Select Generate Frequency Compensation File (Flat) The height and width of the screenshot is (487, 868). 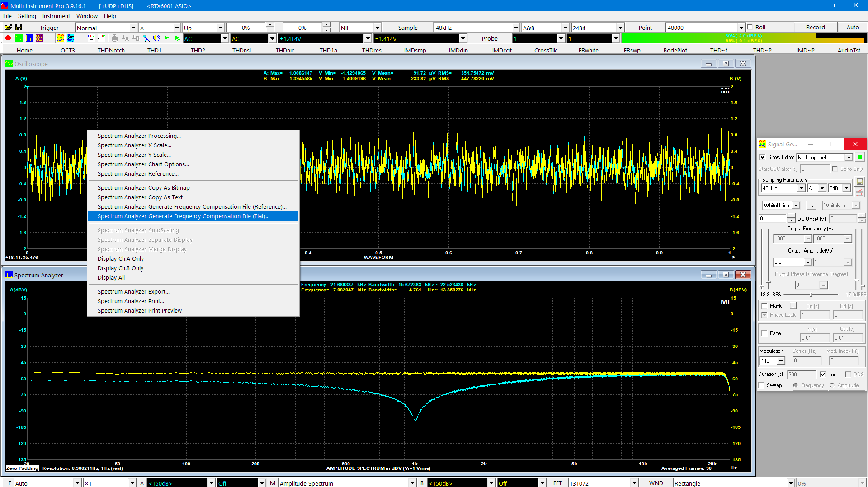[x=183, y=216]
